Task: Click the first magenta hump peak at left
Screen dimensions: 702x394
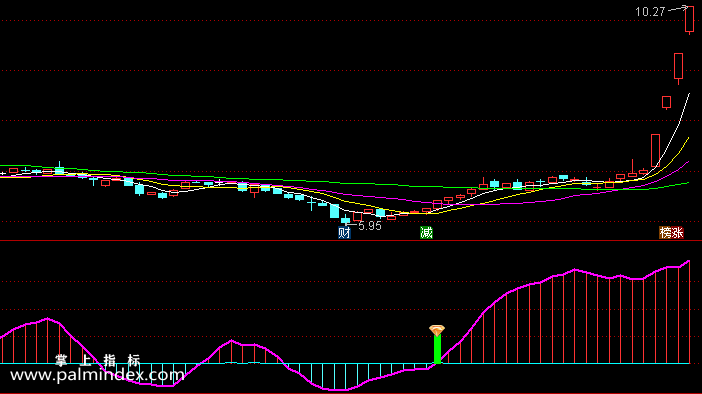Action: (47, 319)
